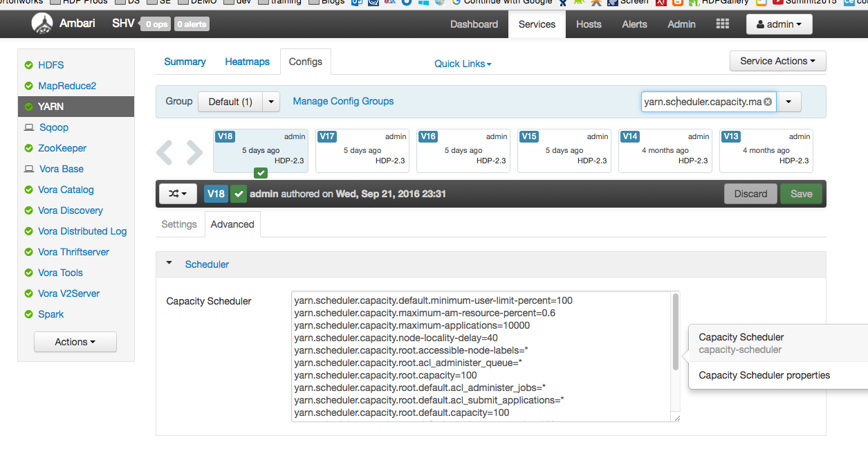
Task: Open the admin user dropdown menu
Action: 779,24
